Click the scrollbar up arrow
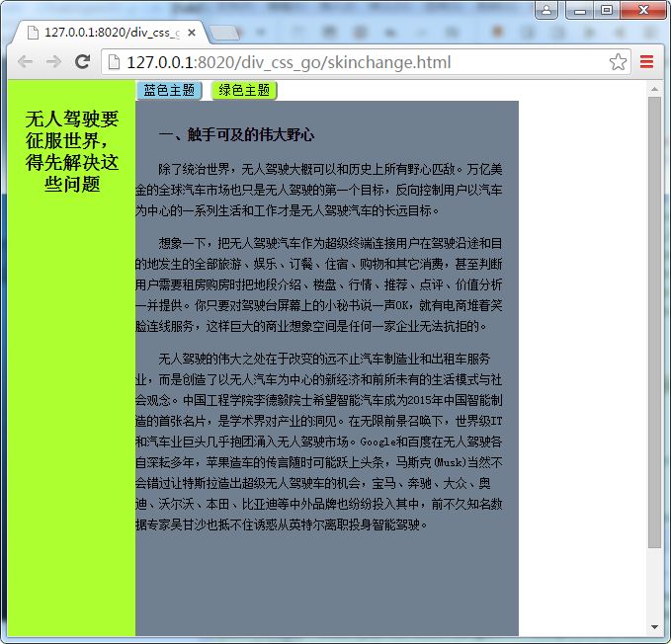671x644 pixels. [x=655, y=88]
